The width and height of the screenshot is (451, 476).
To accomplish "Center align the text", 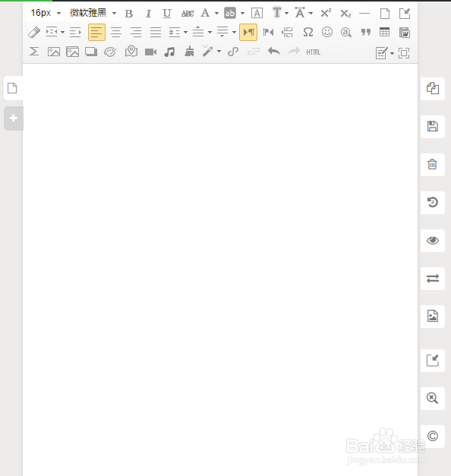I will [116, 32].
